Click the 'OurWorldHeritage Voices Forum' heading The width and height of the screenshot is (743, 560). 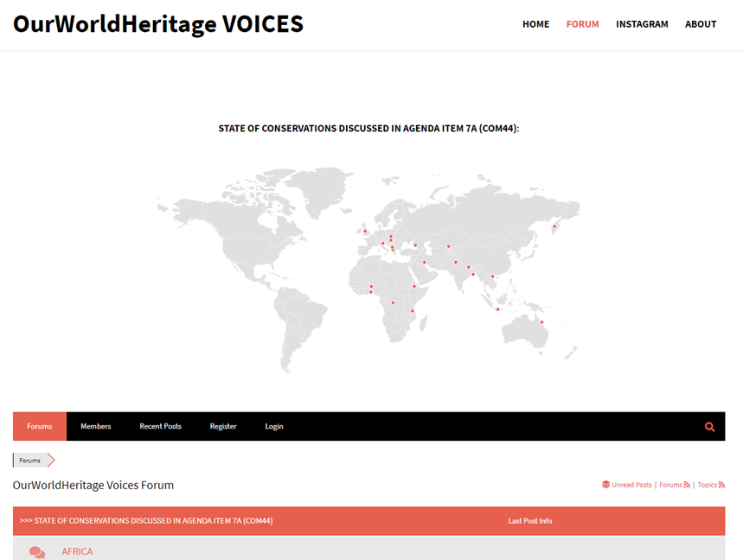click(93, 485)
